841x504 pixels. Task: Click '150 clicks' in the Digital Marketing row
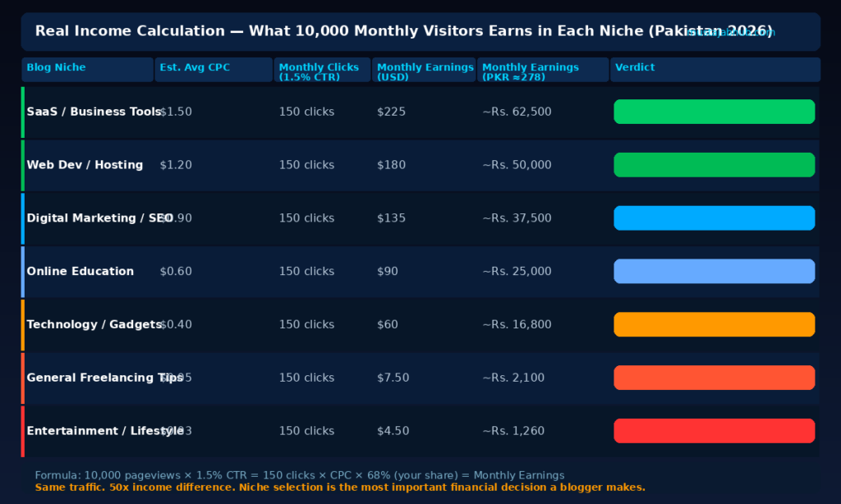point(307,218)
